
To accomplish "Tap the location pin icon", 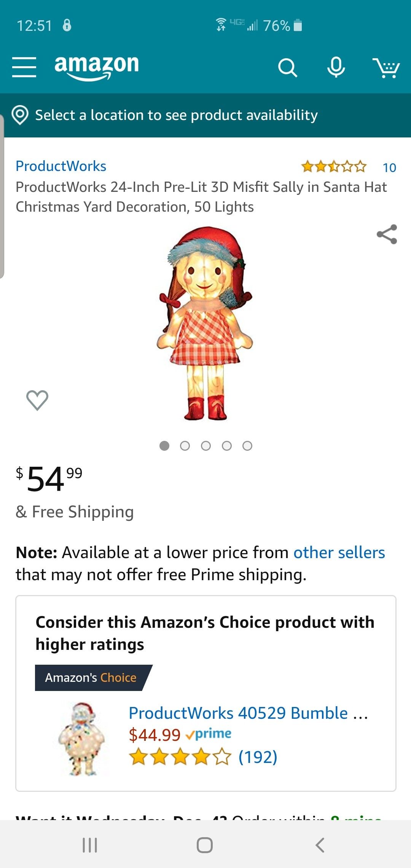I will tap(20, 115).
